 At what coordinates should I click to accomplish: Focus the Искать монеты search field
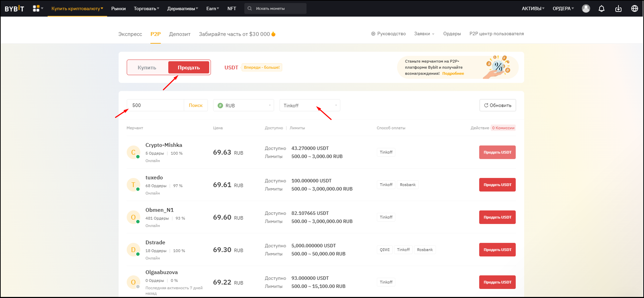275,8
